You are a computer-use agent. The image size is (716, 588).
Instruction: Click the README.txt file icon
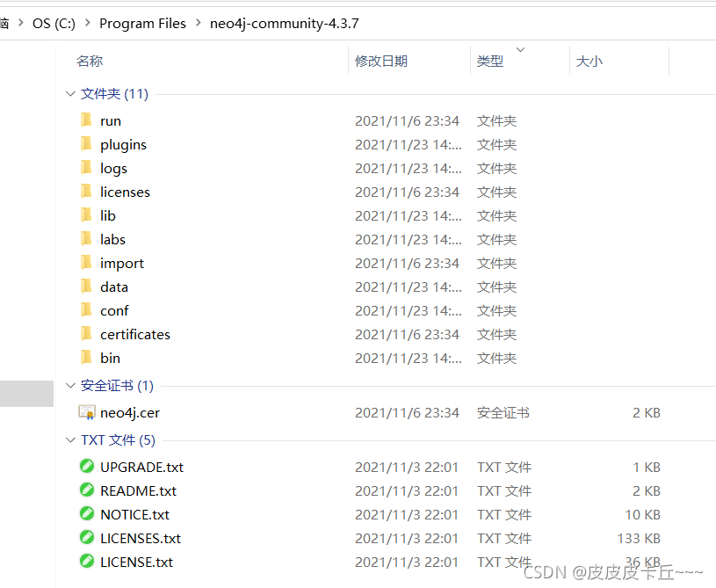pos(87,490)
